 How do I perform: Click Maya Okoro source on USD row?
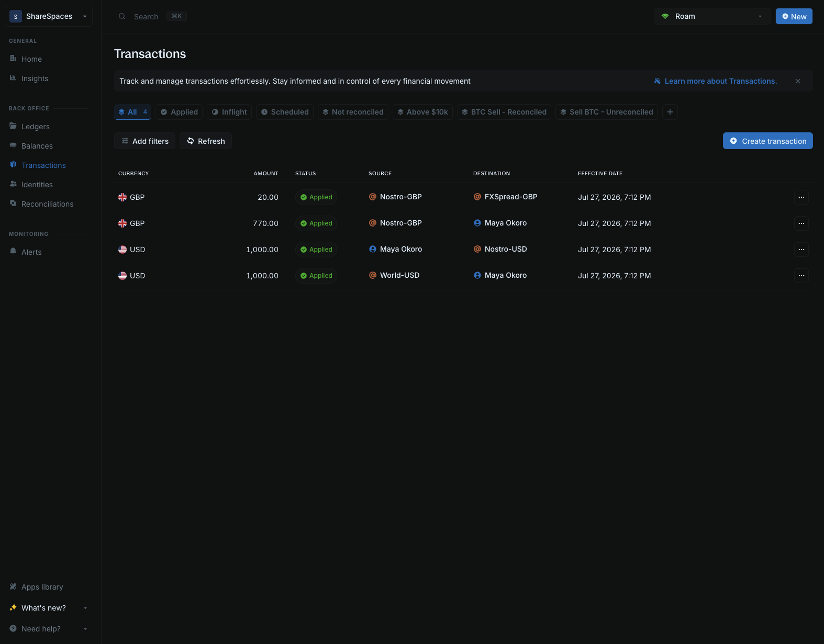[395, 249]
